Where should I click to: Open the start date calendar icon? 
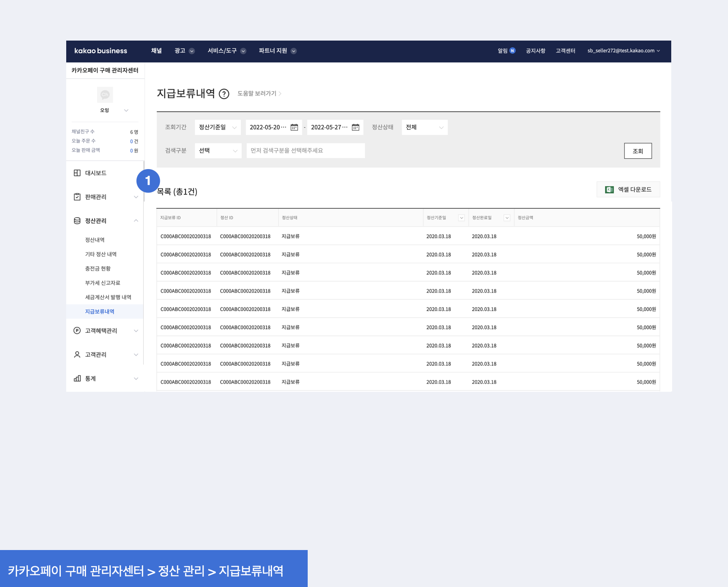[x=294, y=127]
